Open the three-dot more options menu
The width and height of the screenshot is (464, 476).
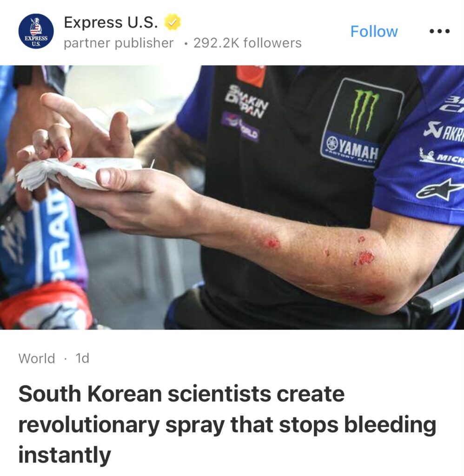click(439, 31)
